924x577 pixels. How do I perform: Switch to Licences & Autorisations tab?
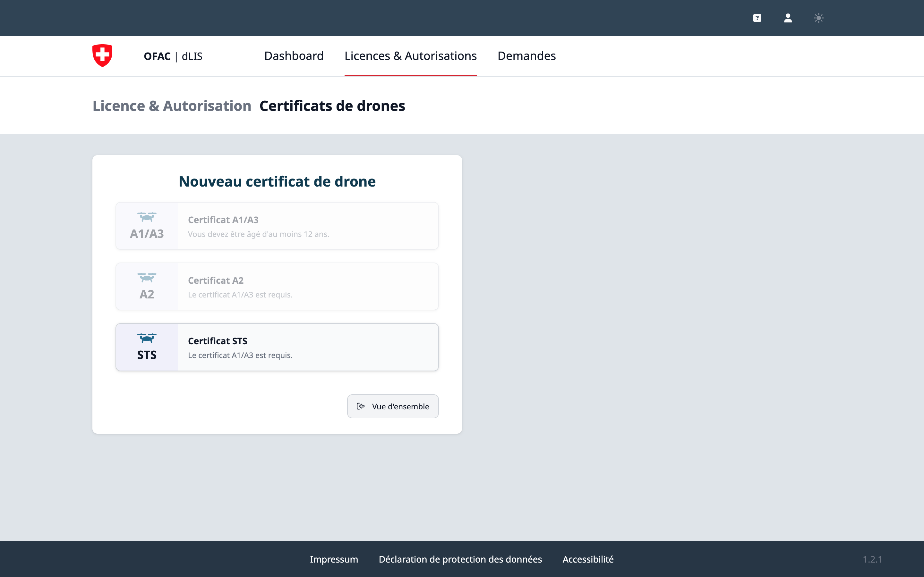tap(410, 56)
